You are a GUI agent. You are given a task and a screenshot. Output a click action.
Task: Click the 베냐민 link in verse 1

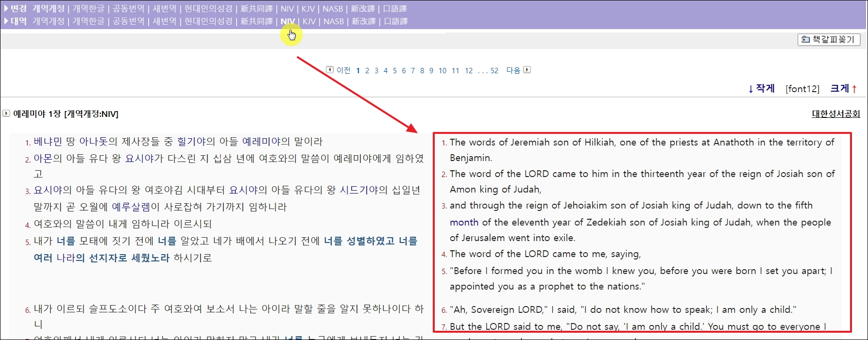[48, 142]
